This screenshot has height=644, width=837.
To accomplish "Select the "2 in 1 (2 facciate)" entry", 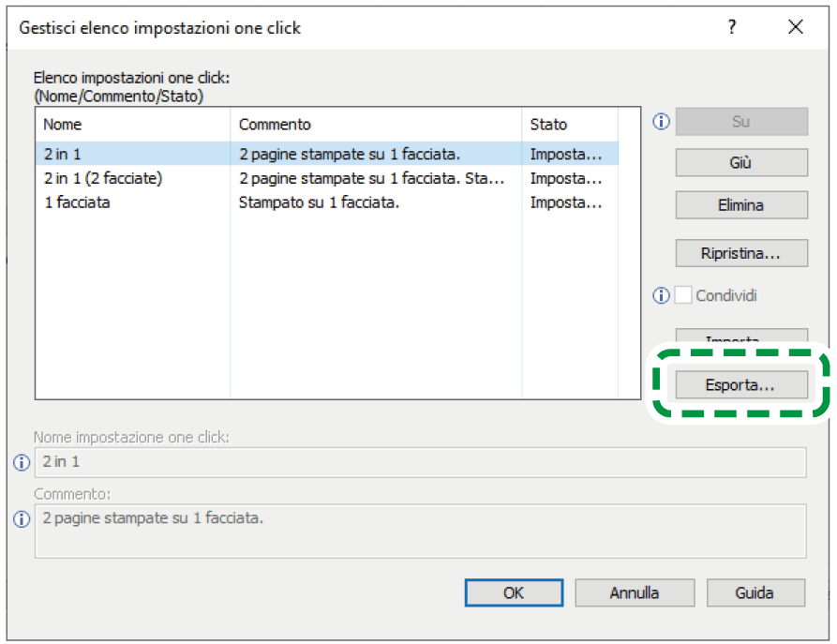I will point(131,178).
